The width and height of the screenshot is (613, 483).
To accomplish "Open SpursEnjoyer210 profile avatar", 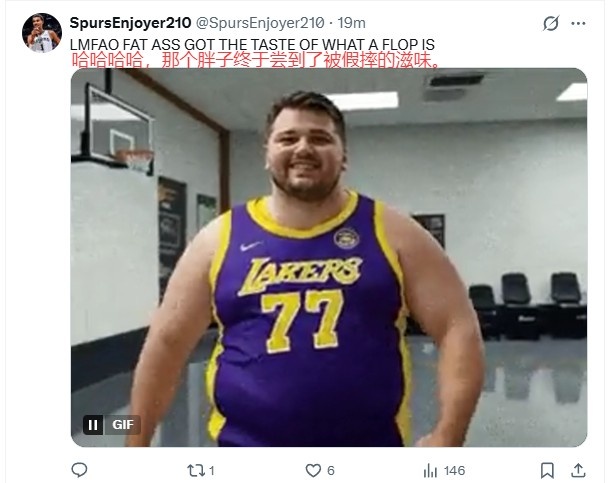I will (x=41, y=33).
